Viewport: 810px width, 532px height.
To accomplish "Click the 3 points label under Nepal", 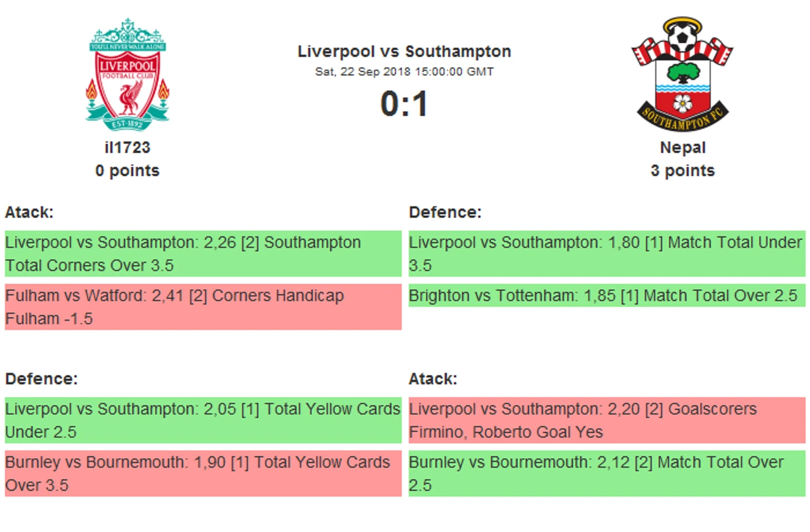I will coord(682,170).
